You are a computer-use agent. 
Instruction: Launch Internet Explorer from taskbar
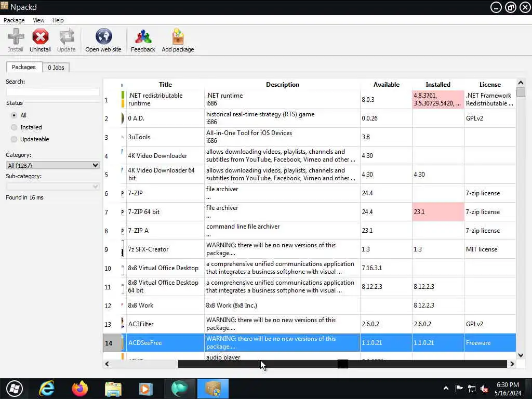point(47,389)
